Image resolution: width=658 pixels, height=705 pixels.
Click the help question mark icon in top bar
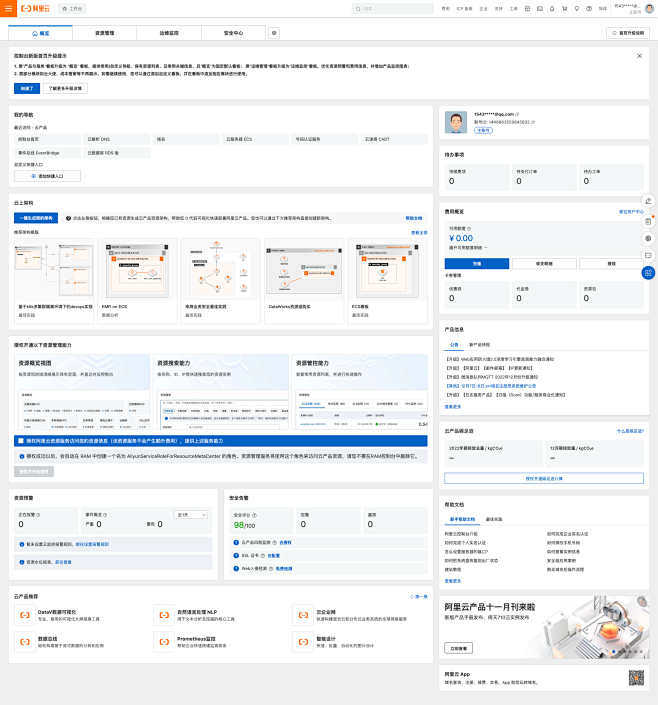coord(589,9)
